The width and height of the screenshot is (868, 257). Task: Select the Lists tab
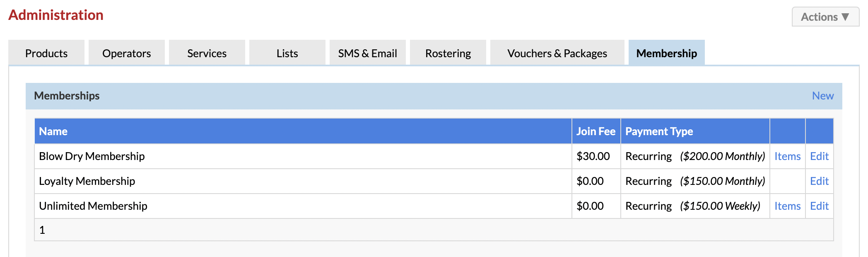pyautogui.click(x=287, y=53)
